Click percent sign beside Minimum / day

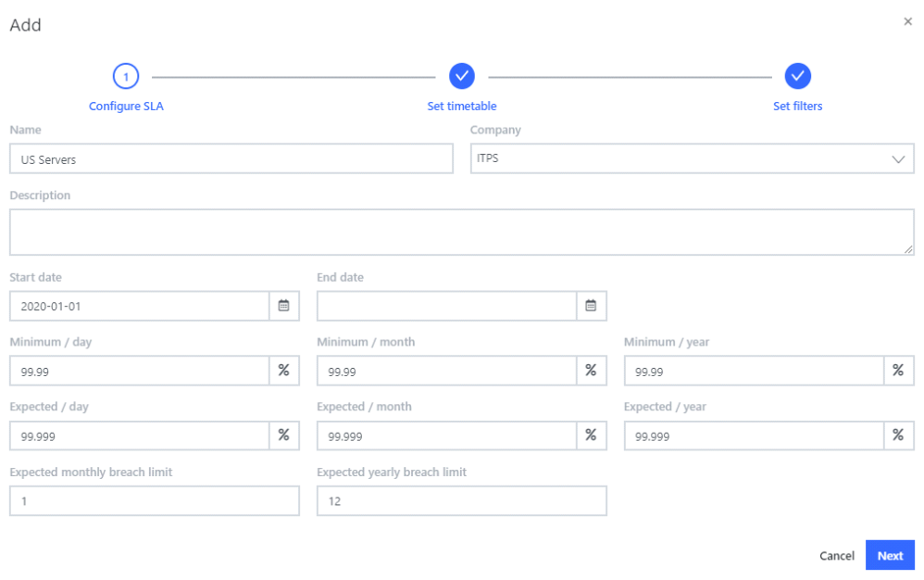pyautogui.click(x=284, y=371)
